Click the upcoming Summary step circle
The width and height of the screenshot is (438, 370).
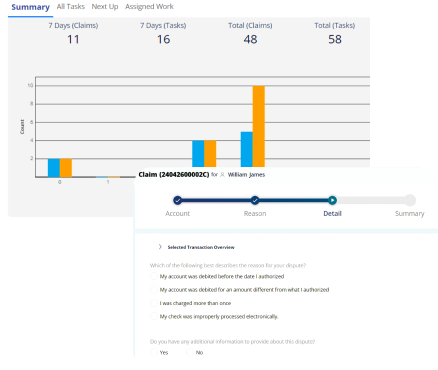coord(410,200)
